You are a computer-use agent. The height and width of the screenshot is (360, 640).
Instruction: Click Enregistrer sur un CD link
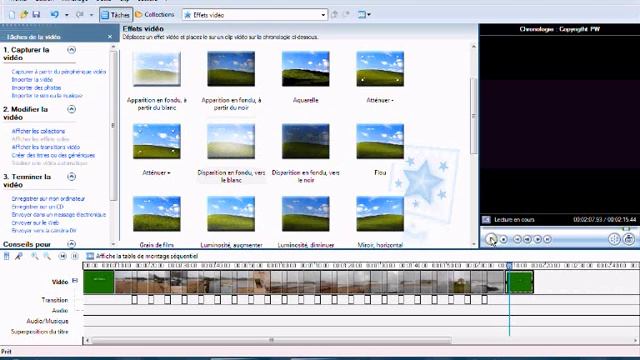click(38, 207)
